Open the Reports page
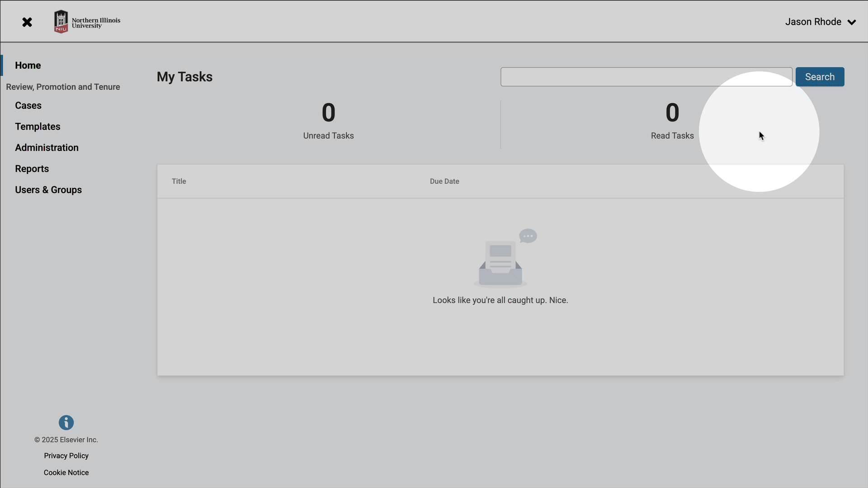This screenshot has width=868, height=488. [32, 169]
